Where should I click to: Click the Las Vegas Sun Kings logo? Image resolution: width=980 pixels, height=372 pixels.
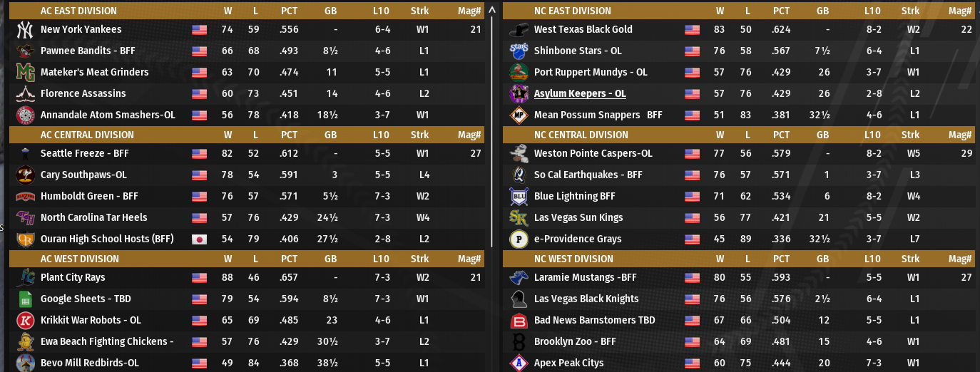click(519, 218)
